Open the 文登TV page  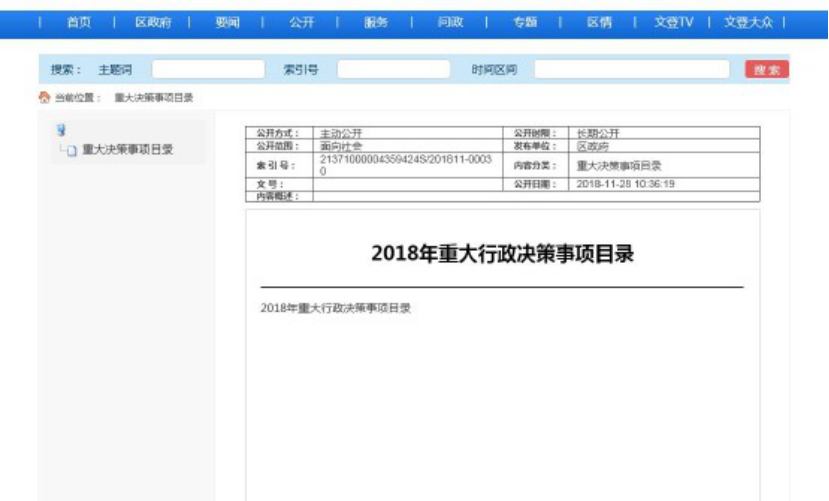(x=673, y=22)
